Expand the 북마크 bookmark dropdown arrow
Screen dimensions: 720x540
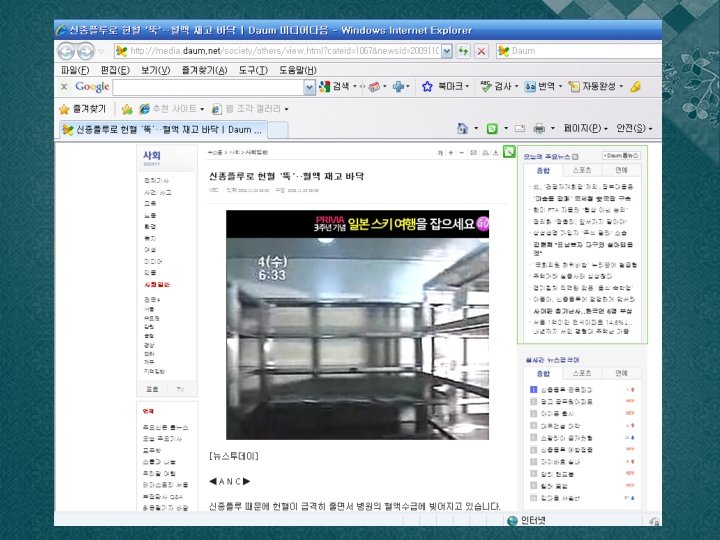pos(467,86)
